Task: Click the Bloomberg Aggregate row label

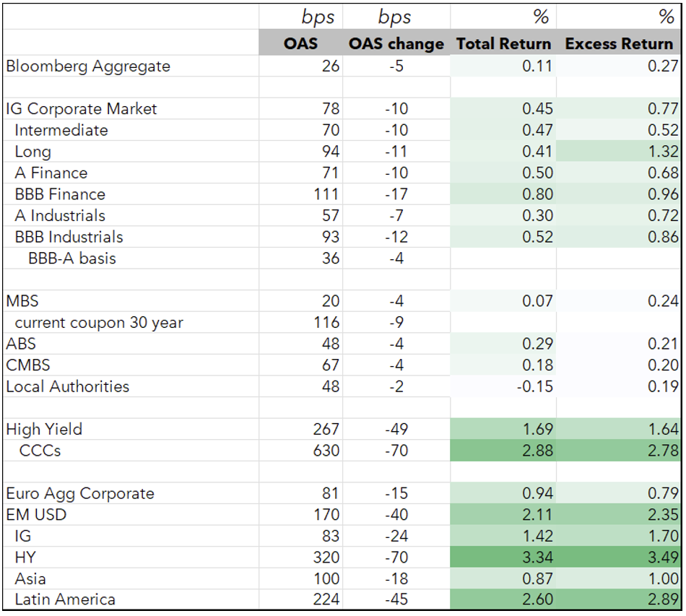Action: point(88,66)
